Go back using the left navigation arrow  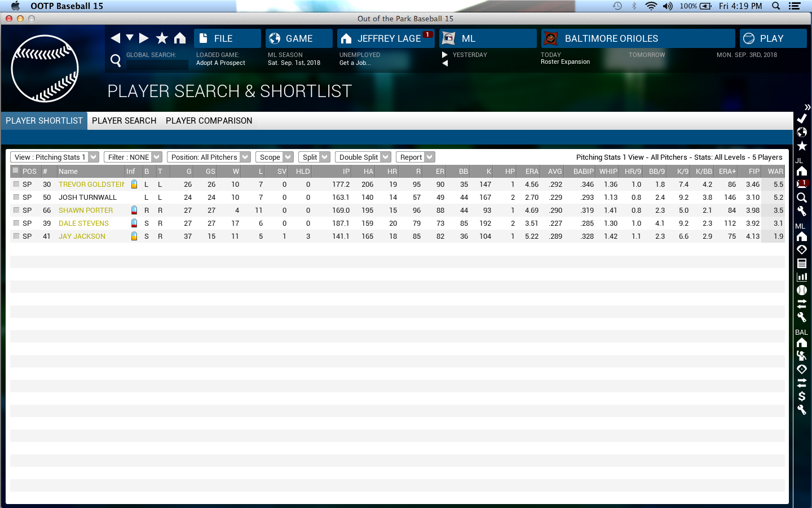(x=116, y=38)
